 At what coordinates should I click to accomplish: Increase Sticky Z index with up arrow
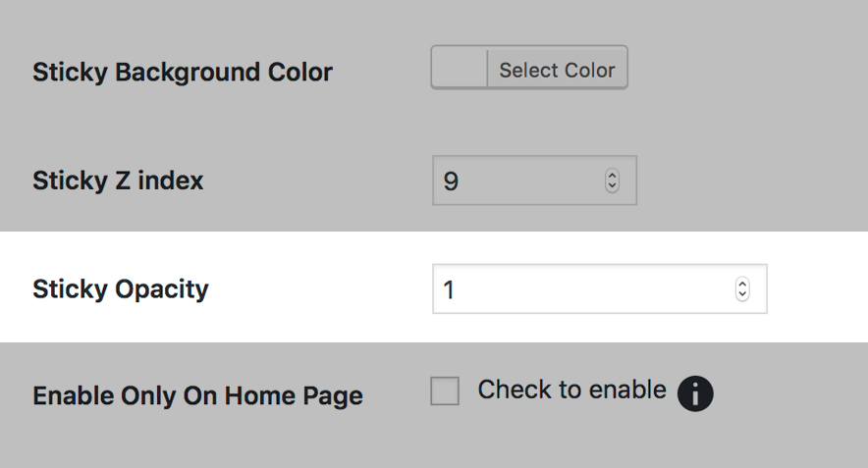pos(613,177)
